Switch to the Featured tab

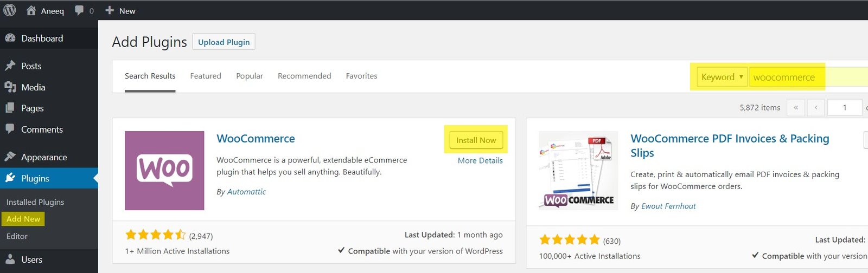[206, 76]
